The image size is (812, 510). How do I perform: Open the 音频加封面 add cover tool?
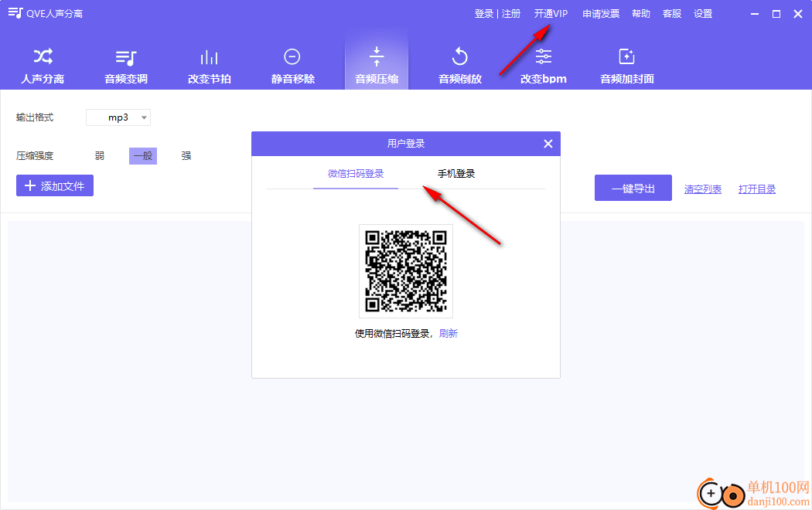tap(626, 66)
